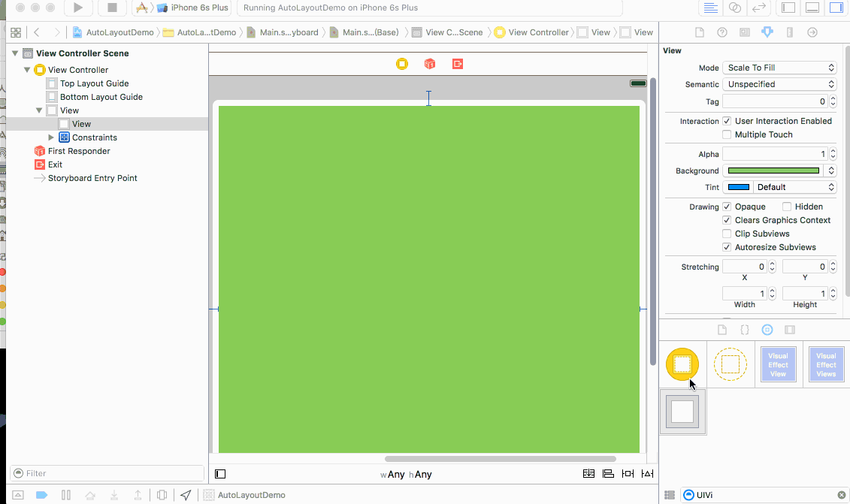Expand the Constraints tree item
The image size is (850, 504).
[51, 137]
